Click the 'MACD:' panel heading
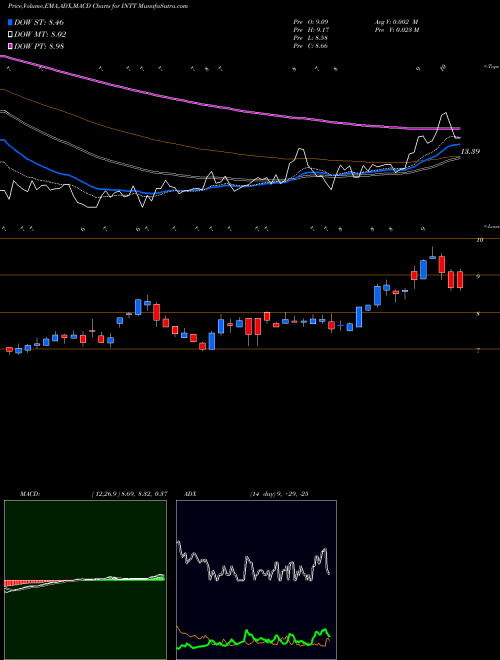Screen dimensions: 500x660 (x=30, y=494)
